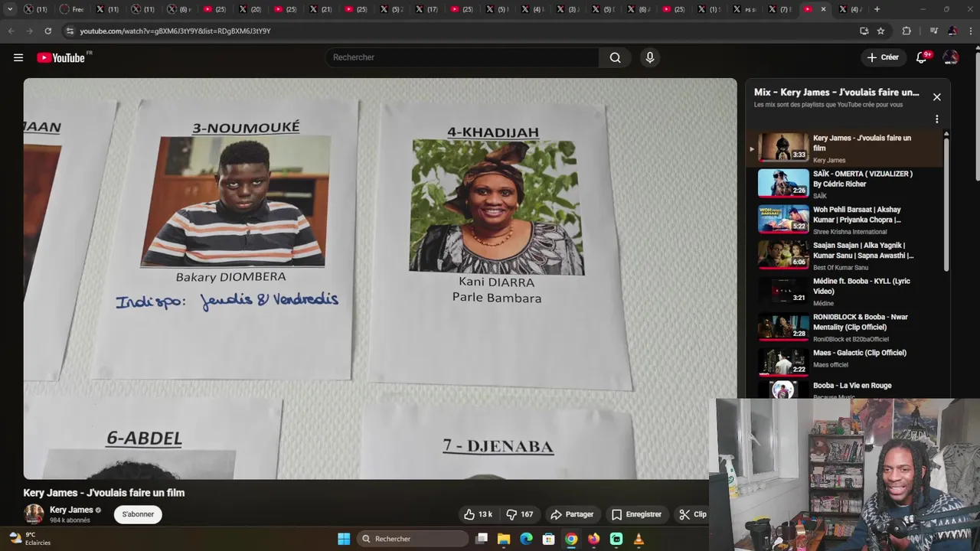Close the Mix playlist panel
Viewport: 980px width, 551px height.
click(x=936, y=97)
